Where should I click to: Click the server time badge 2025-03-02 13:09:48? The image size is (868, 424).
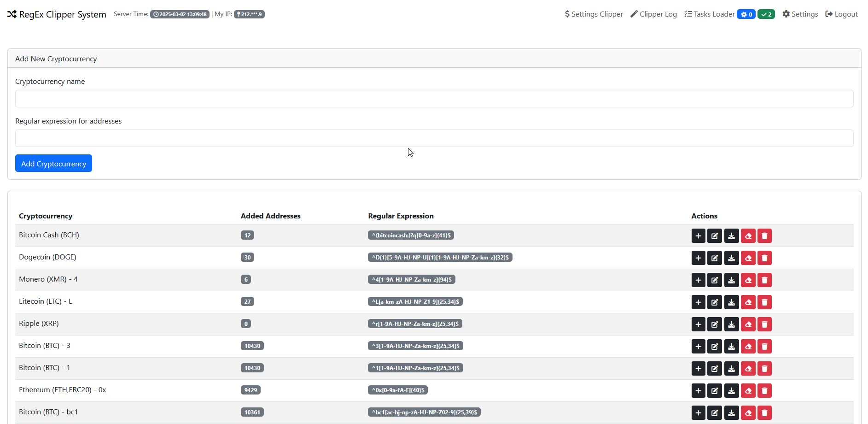point(180,14)
